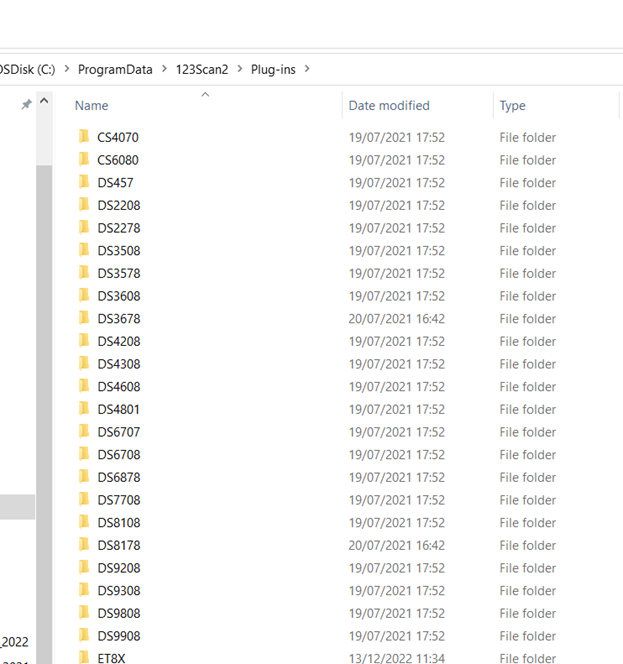Image resolution: width=623 pixels, height=664 pixels.
Task: Expand the chevron after Plug-ins in breadcrumb
Action: pyautogui.click(x=306, y=69)
